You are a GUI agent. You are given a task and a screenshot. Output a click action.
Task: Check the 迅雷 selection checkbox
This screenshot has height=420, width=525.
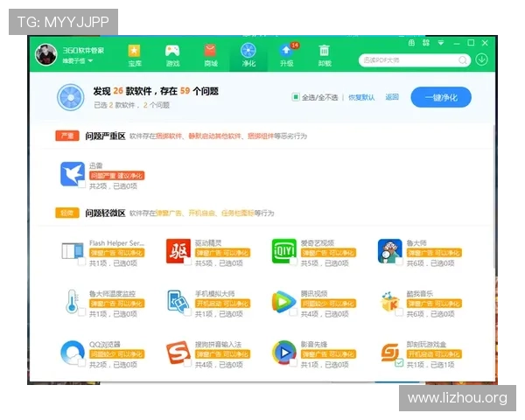(81, 185)
